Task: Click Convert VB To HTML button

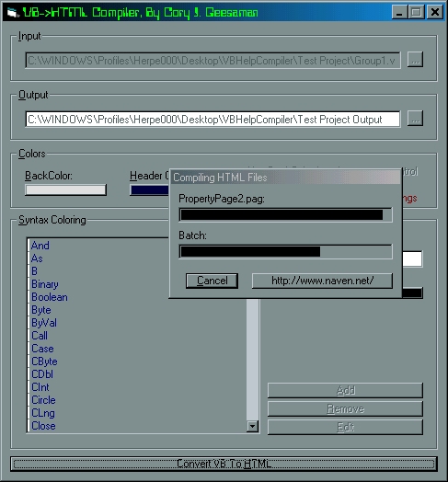Action: 224,464
